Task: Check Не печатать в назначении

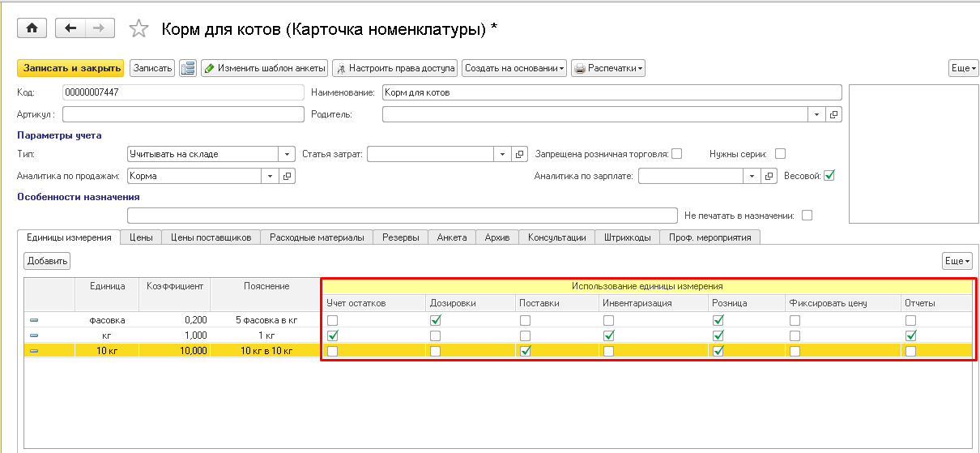Action: 806,216
